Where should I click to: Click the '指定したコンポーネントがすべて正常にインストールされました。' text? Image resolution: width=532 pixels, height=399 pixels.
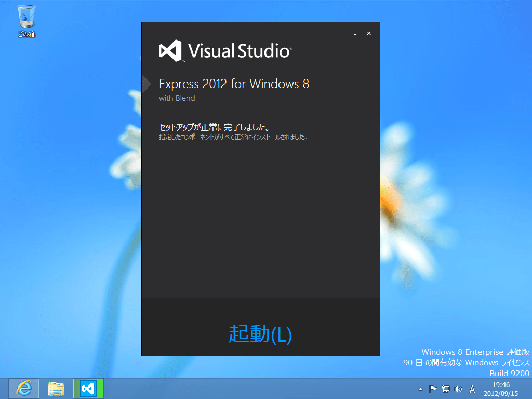pos(233,137)
